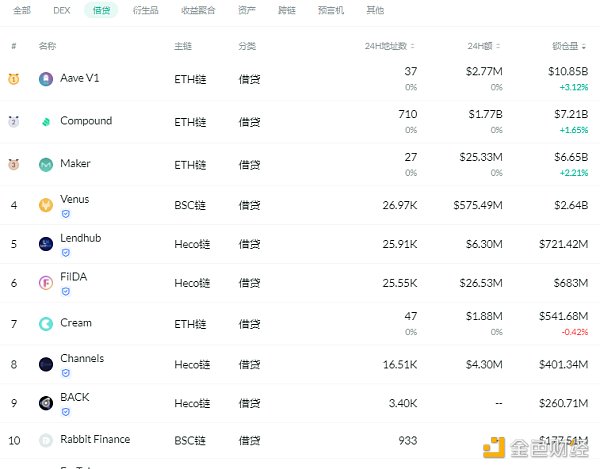Click the BACK protocol logo

(x=45, y=403)
